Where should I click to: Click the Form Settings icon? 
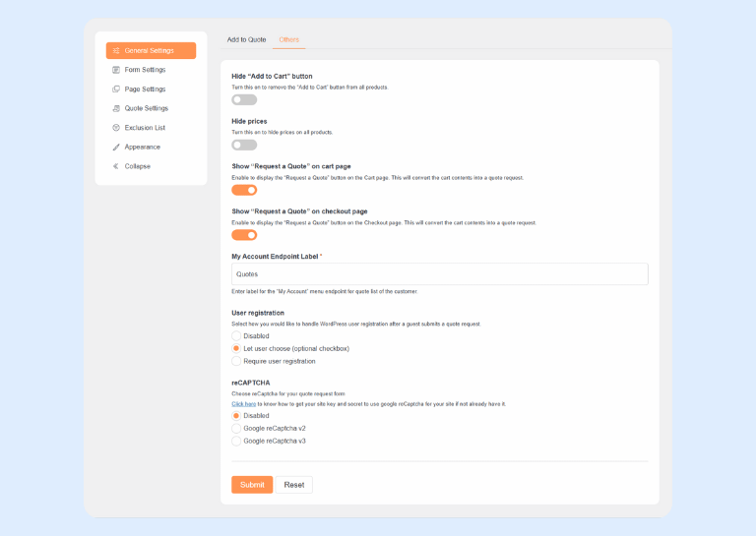click(x=116, y=70)
